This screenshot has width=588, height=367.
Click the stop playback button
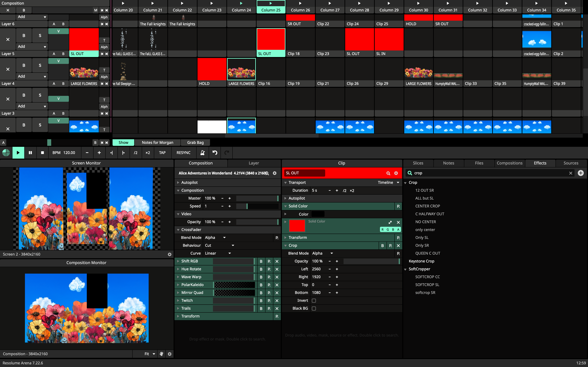42,153
